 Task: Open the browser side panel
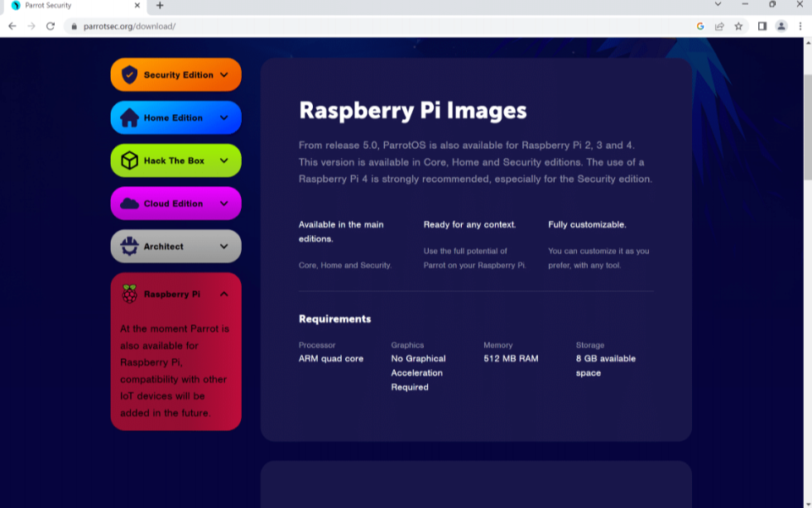[762, 26]
